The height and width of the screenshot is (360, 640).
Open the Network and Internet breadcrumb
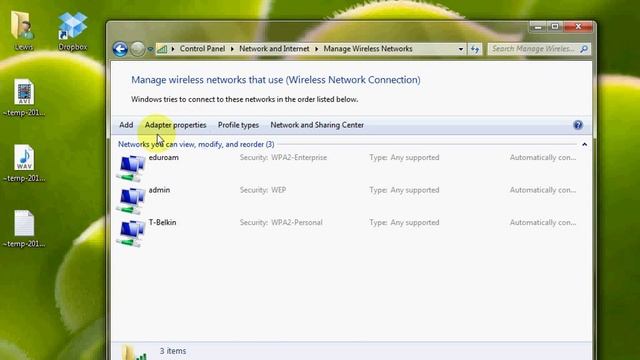(x=274, y=49)
